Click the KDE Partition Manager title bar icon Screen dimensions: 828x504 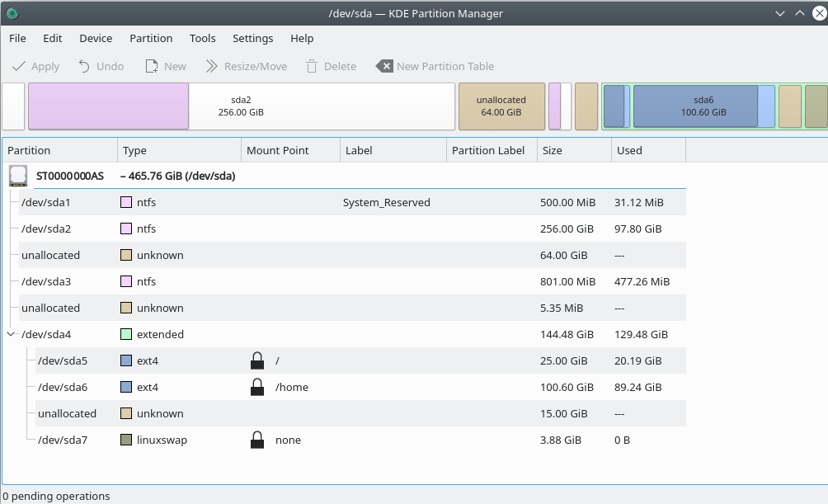tap(12, 12)
